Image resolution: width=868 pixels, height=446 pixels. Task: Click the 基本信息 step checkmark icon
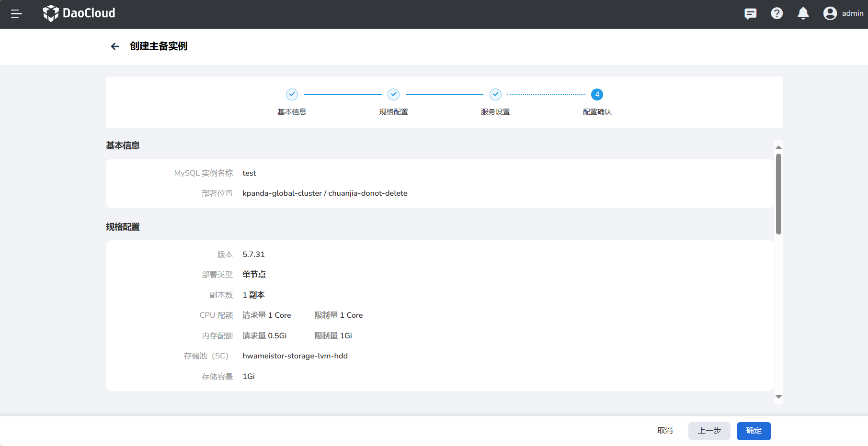pyautogui.click(x=292, y=94)
